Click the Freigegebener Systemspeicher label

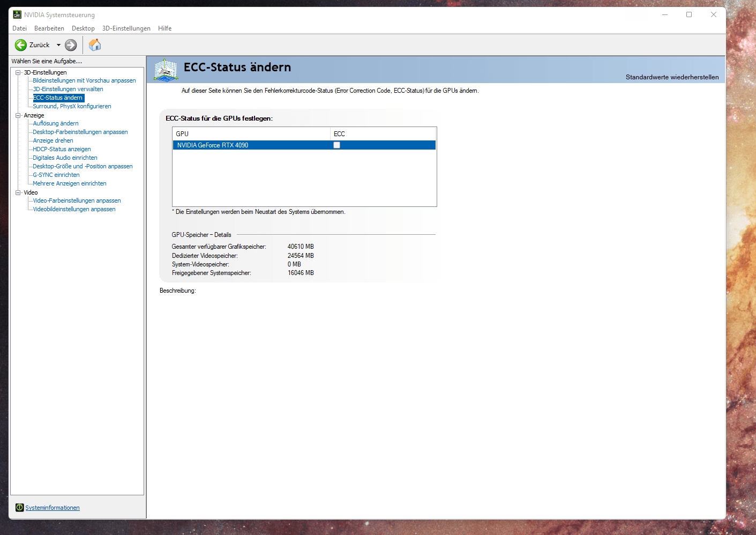211,273
